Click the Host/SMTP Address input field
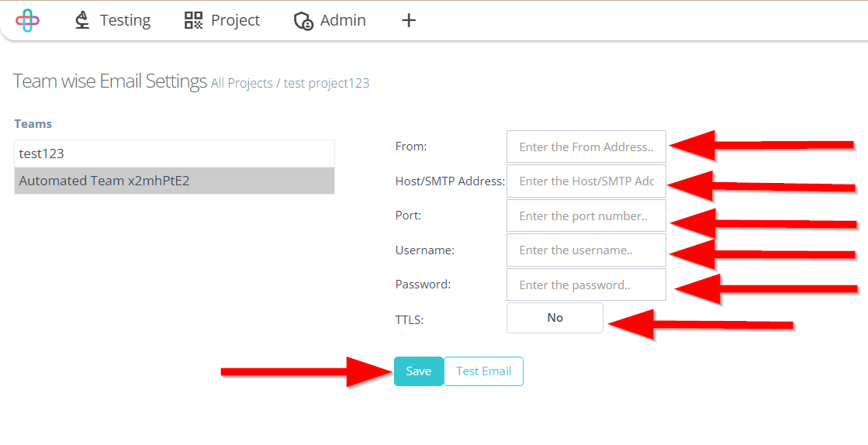The height and width of the screenshot is (445, 868). coord(586,181)
